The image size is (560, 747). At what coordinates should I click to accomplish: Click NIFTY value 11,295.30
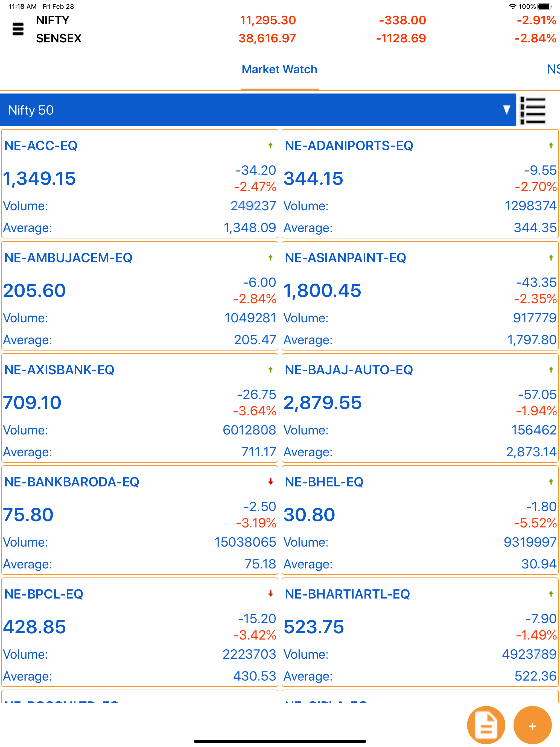point(268,20)
